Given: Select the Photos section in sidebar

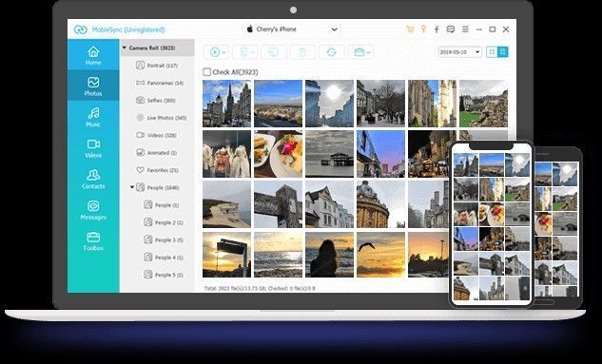Looking at the screenshot, I should tap(93, 86).
